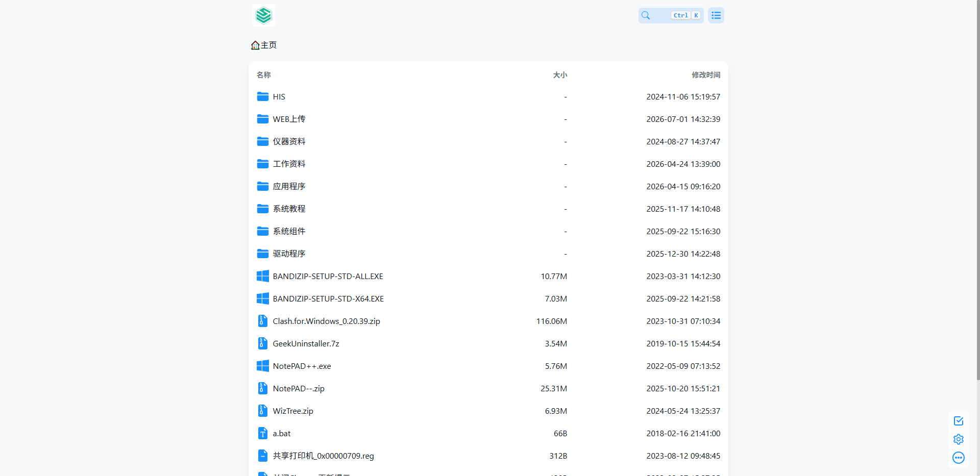
Task: Select file name WizTree.zip
Action: (293, 411)
